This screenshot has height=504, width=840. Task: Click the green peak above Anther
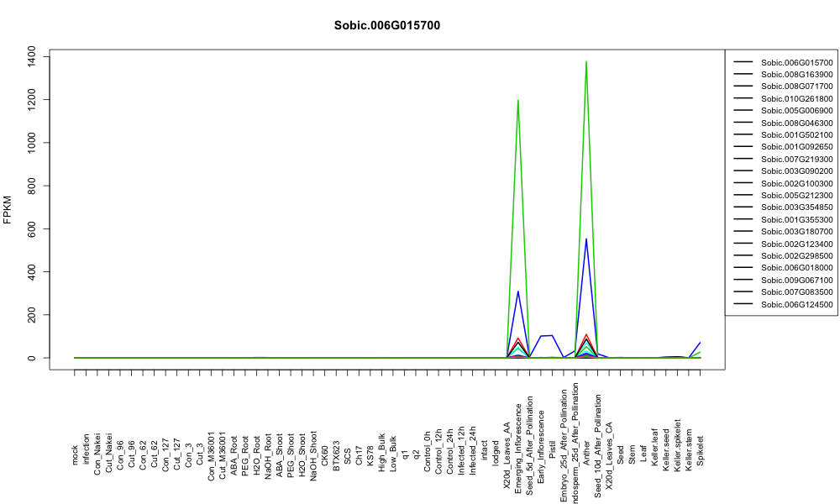coord(586,62)
